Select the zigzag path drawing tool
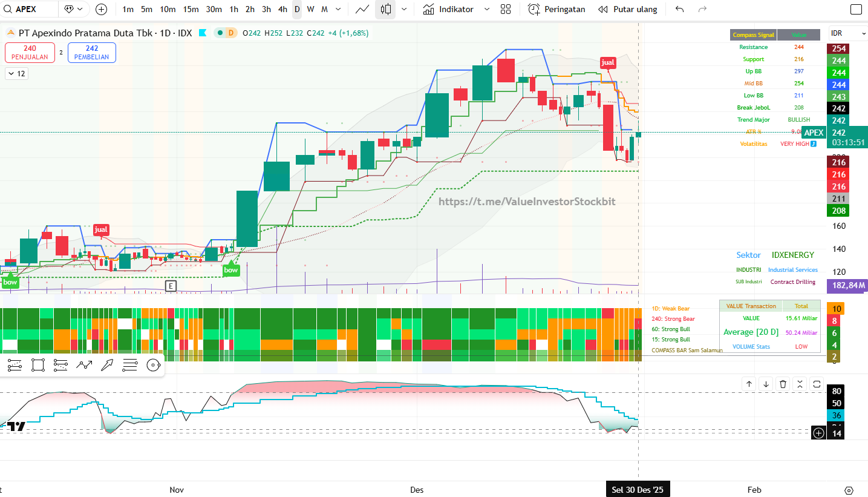868x497 pixels. (83, 364)
